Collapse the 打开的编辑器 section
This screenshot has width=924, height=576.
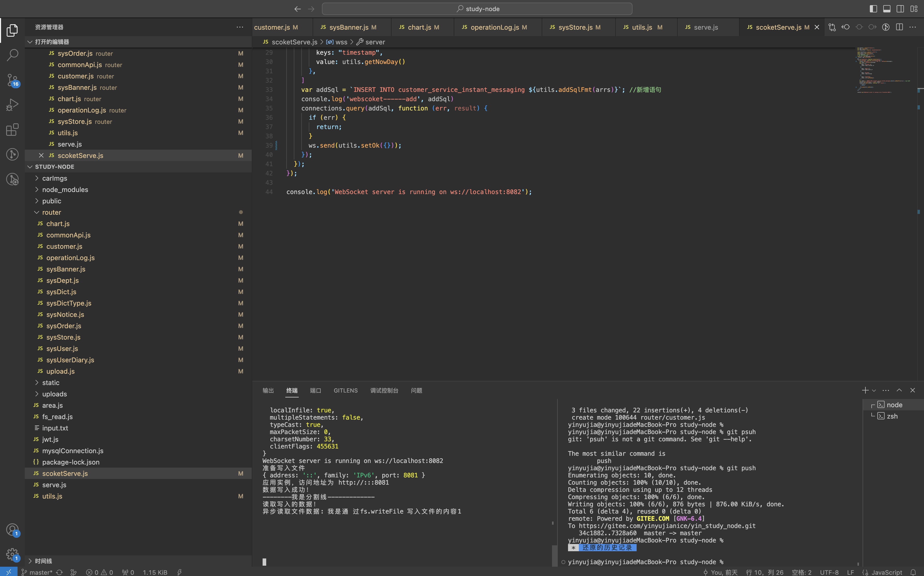point(138,42)
